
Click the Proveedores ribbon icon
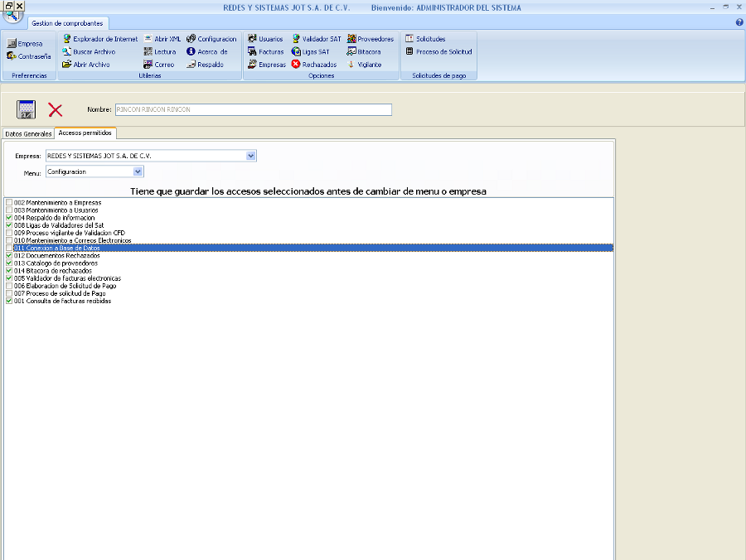370,39
